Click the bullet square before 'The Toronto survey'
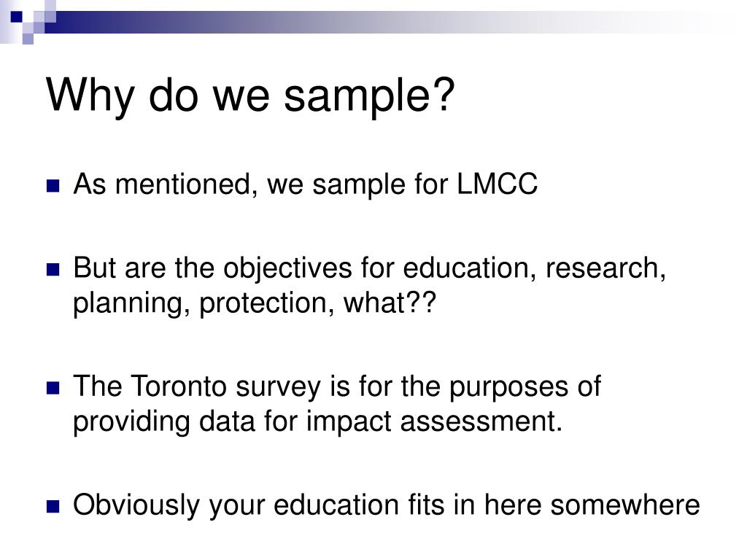The image size is (747, 560). pyautogui.click(x=53, y=388)
